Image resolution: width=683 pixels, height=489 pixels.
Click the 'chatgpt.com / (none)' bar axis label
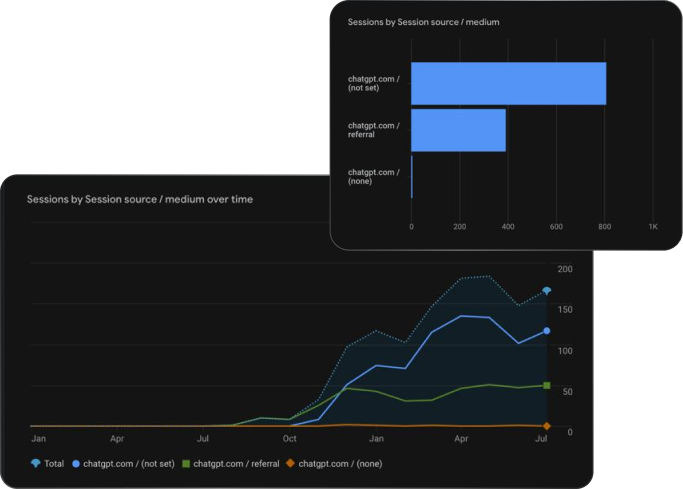pyautogui.click(x=374, y=176)
